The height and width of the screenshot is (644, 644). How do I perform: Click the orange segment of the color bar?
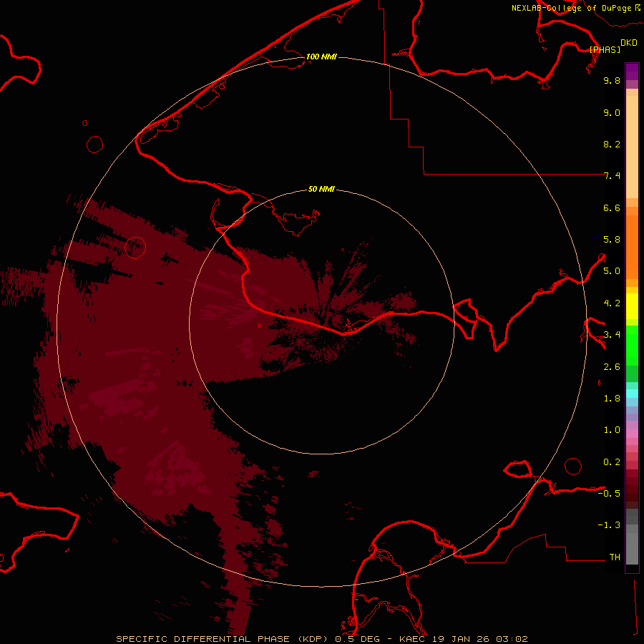[632, 248]
